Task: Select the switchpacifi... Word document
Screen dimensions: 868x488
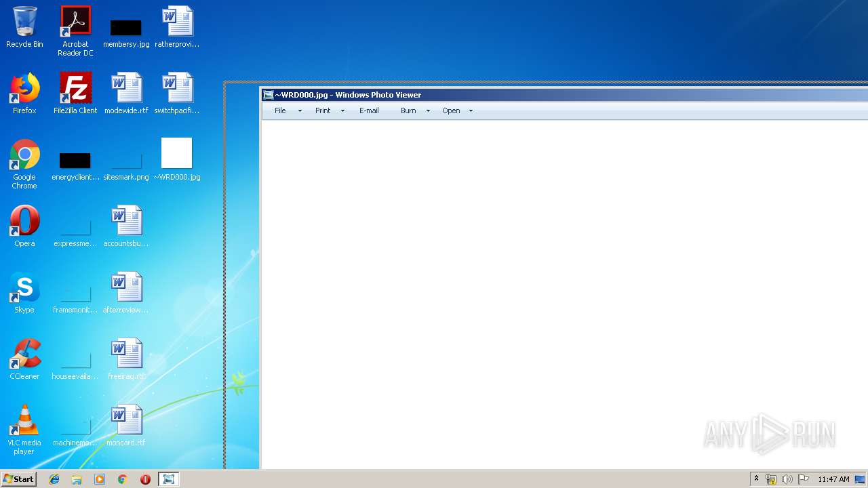Action: click(177, 94)
